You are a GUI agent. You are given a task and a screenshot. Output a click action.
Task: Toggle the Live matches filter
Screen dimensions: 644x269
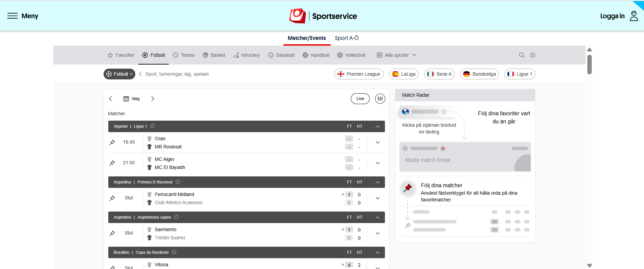click(360, 99)
